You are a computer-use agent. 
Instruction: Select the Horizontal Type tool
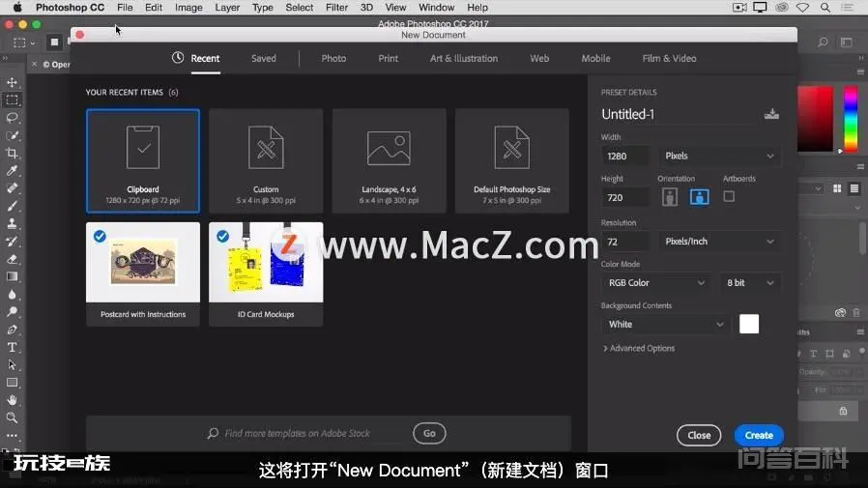coord(12,348)
